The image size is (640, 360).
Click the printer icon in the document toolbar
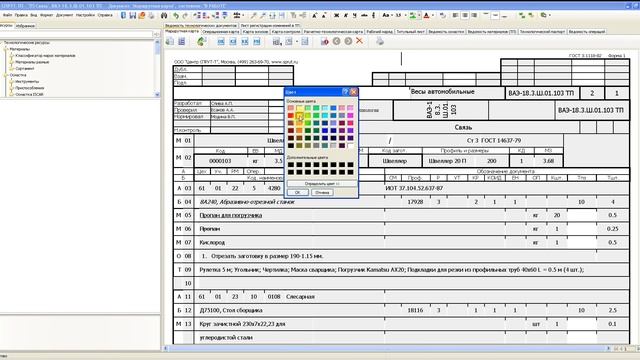[x=380, y=41]
